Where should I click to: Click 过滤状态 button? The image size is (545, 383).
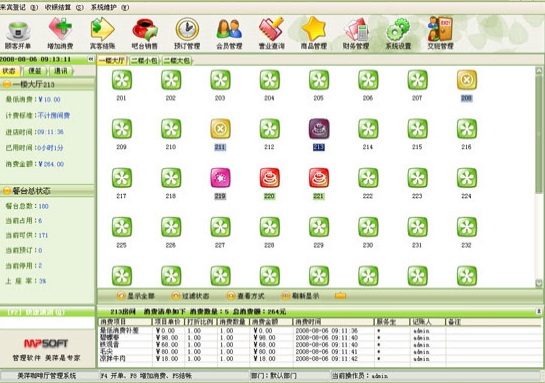tap(190, 296)
